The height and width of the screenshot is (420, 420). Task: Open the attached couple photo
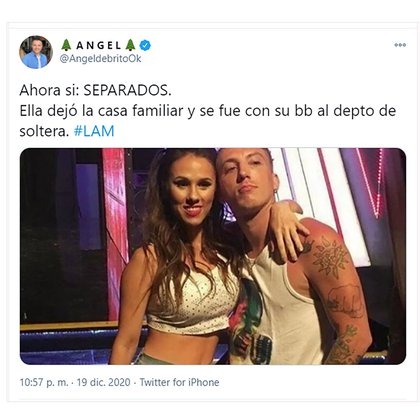point(213,256)
